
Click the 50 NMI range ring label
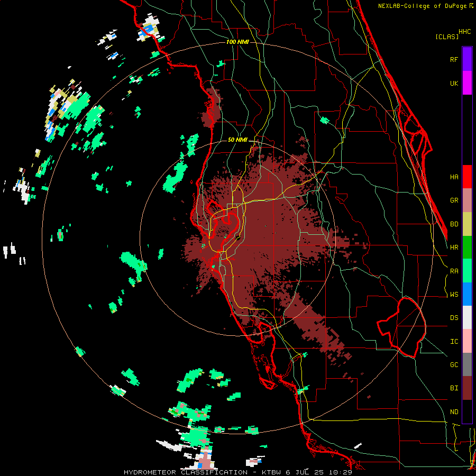pyautogui.click(x=237, y=140)
